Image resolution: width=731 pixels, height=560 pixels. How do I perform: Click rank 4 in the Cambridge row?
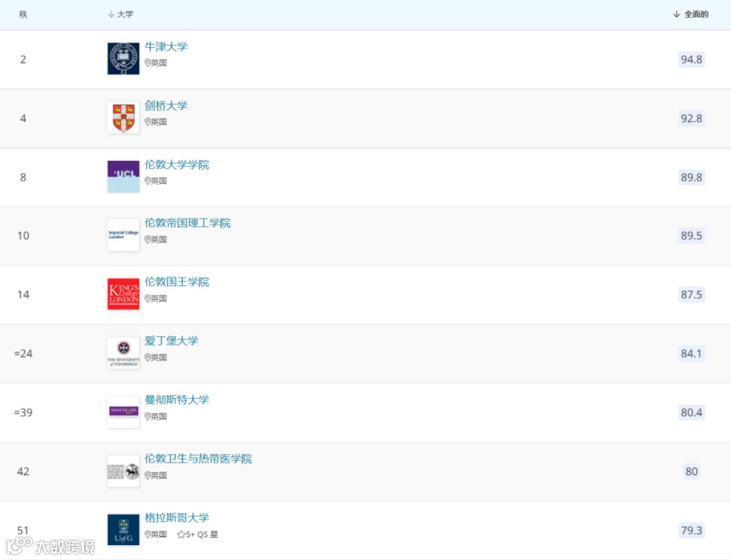tap(23, 118)
